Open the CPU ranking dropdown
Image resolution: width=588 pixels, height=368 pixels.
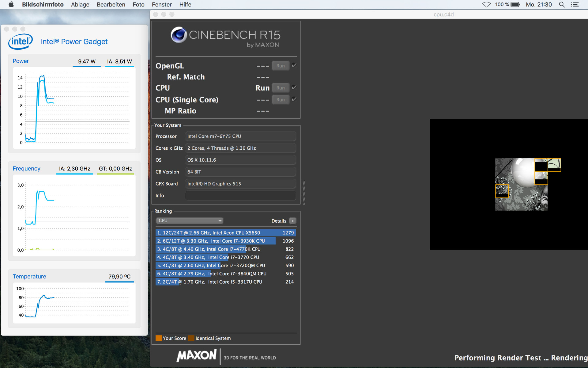click(190, 220)
